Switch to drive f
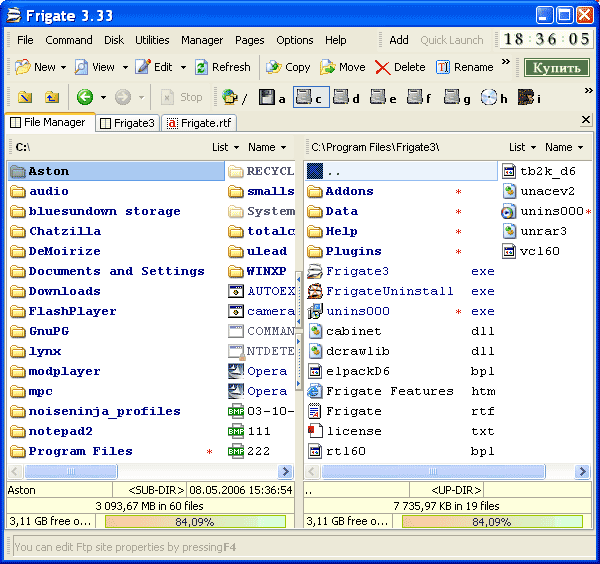The height and width of the screenshot is (564, 600). pos(419,98)
